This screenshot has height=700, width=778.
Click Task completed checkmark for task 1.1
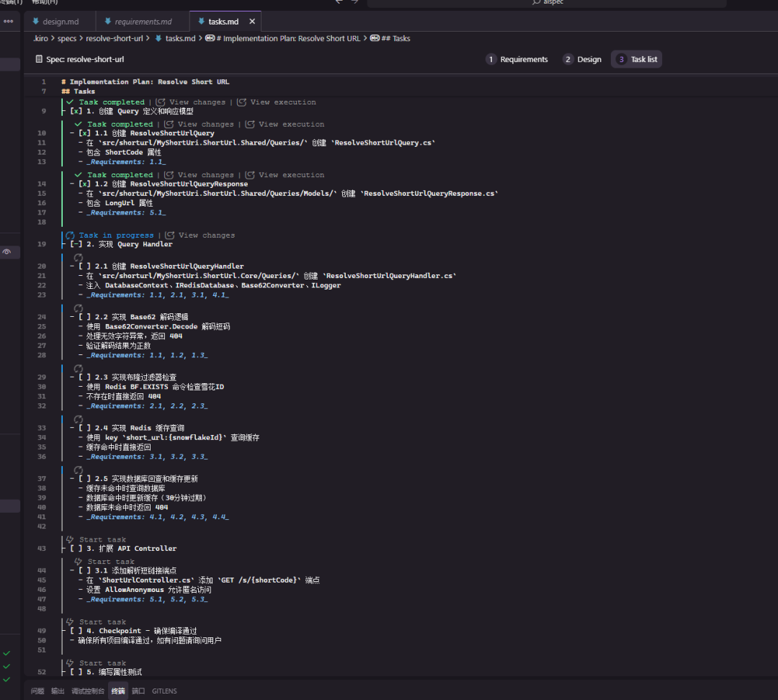(x=79, y=124)
